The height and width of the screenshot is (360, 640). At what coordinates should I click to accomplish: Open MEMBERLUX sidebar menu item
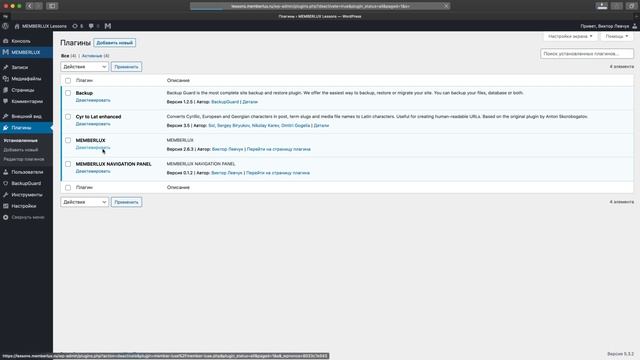tap(26, 52)
